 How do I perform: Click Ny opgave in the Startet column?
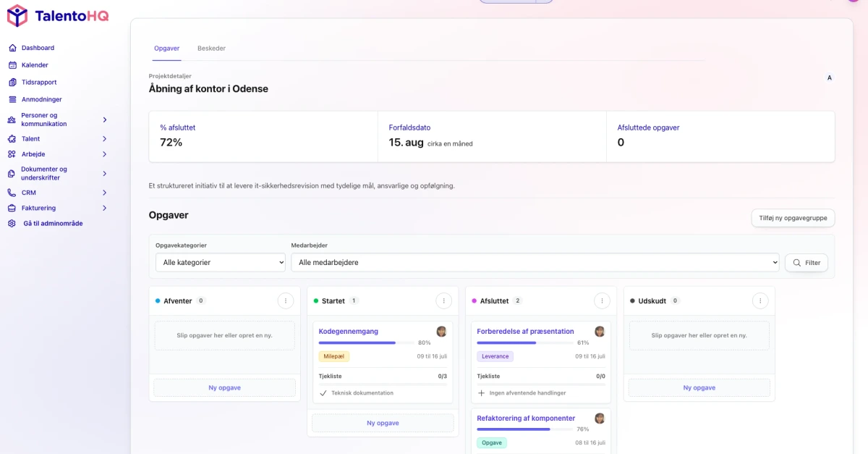[383, 423]
